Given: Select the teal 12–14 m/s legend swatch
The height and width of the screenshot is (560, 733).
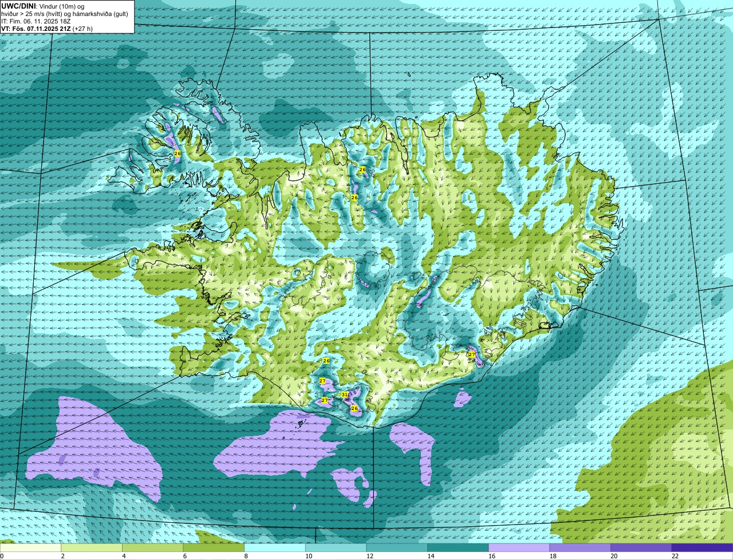Looking at the screenshot, I should click(x=397, y=547).
